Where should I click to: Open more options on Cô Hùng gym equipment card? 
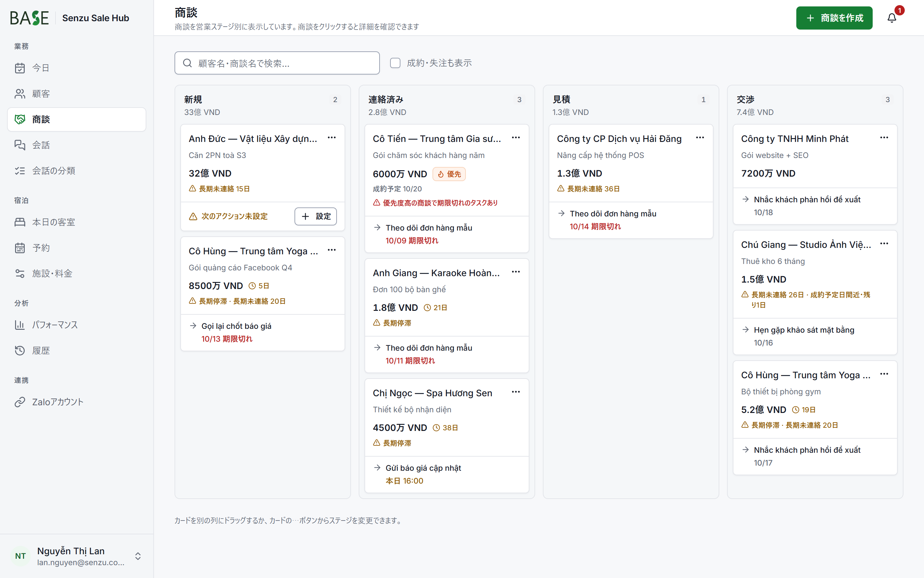point(884,374)
